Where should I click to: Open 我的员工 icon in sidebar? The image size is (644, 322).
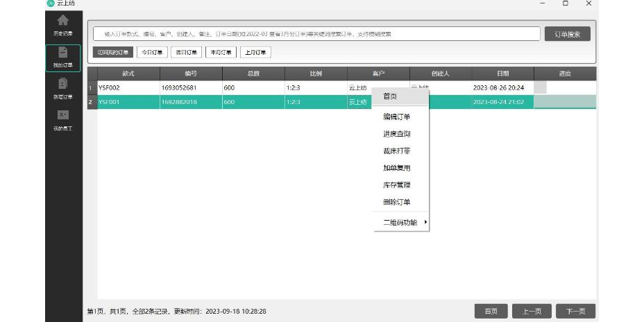pos(63,116)
